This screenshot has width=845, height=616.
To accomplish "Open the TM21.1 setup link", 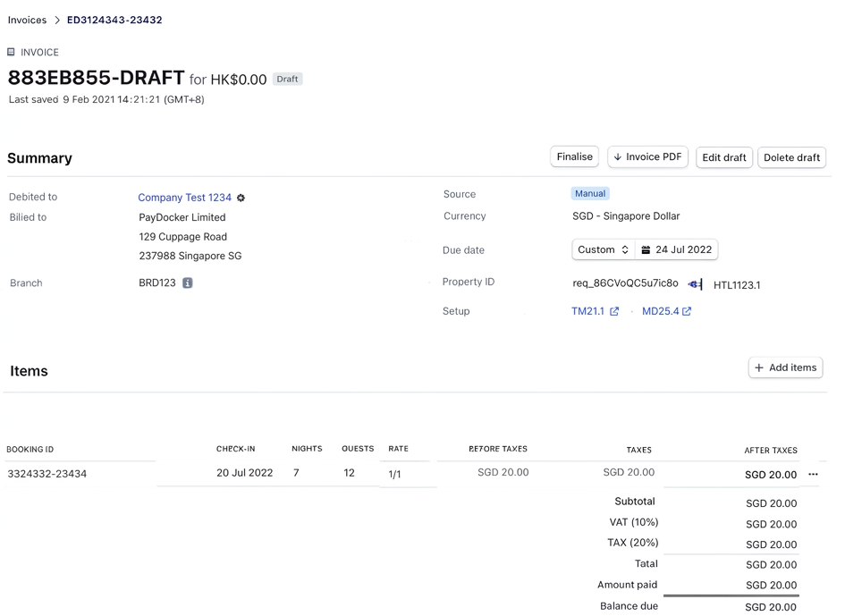I will [x=588, y=311].
